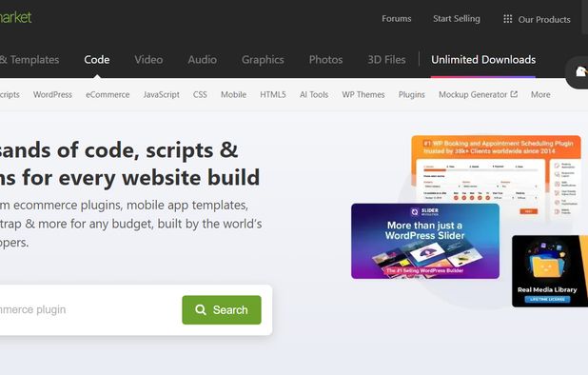Click the text 'for every website build'
588x375 pixels.
141,178
